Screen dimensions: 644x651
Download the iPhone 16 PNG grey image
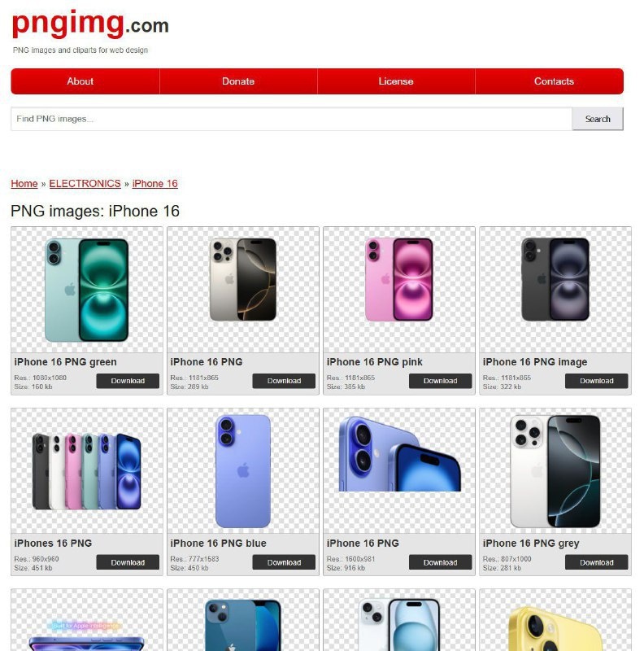pyautogui.click(x=596, y=562)
